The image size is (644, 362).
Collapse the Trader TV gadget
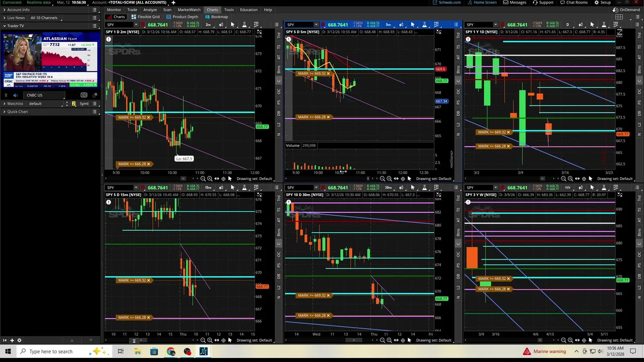(x=4, y=26)
